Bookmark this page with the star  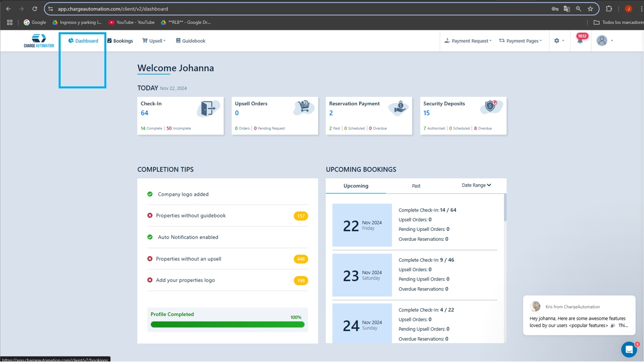590,9
